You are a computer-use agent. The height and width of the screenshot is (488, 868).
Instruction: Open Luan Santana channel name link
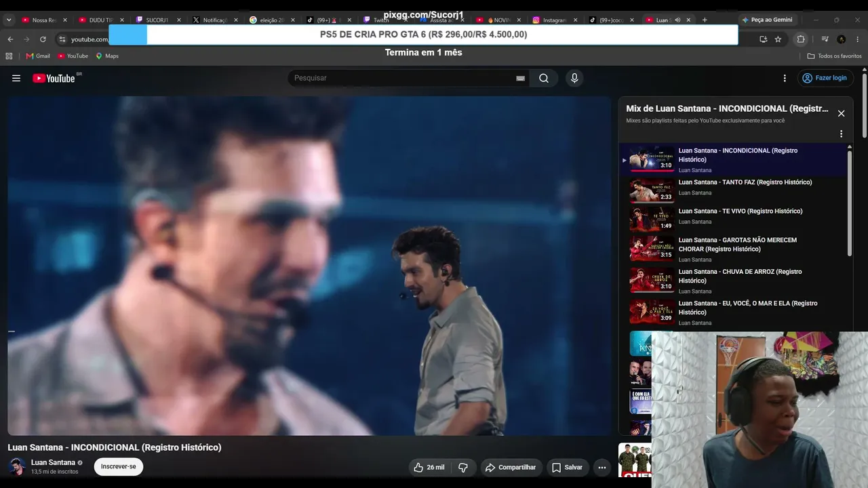pos(53,462)
